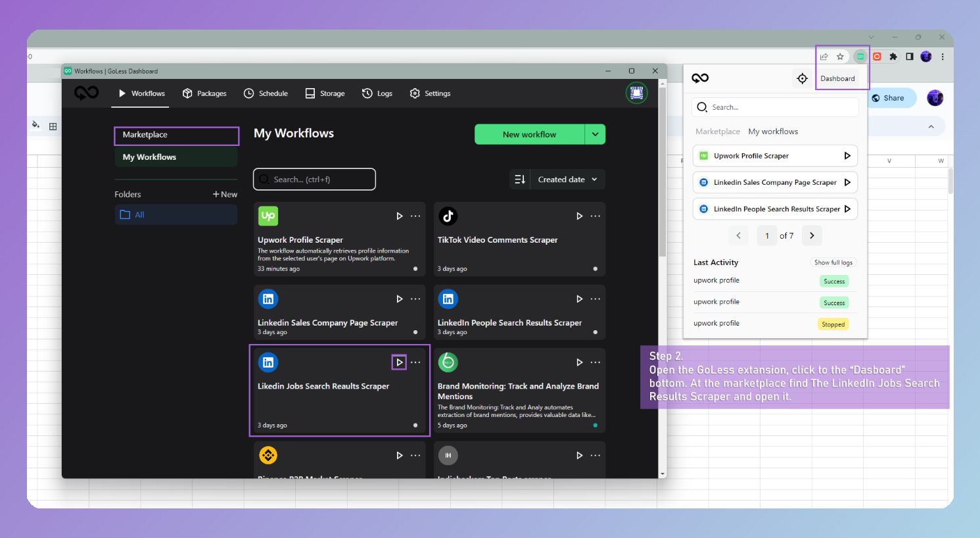The width and height of the screenshot is (980, 538).
Task: Open the Likedin Jobs Search Reaults Scraper title
Action: [x=323, y=386]
